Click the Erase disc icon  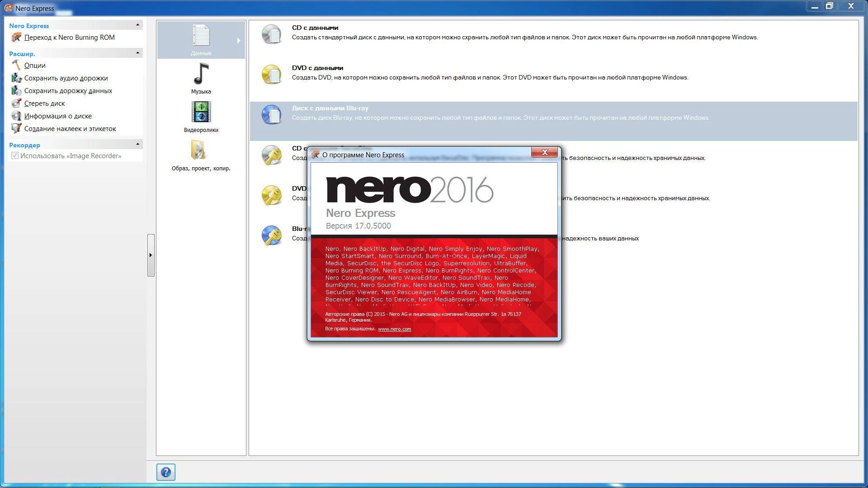[x=16, y=103]
